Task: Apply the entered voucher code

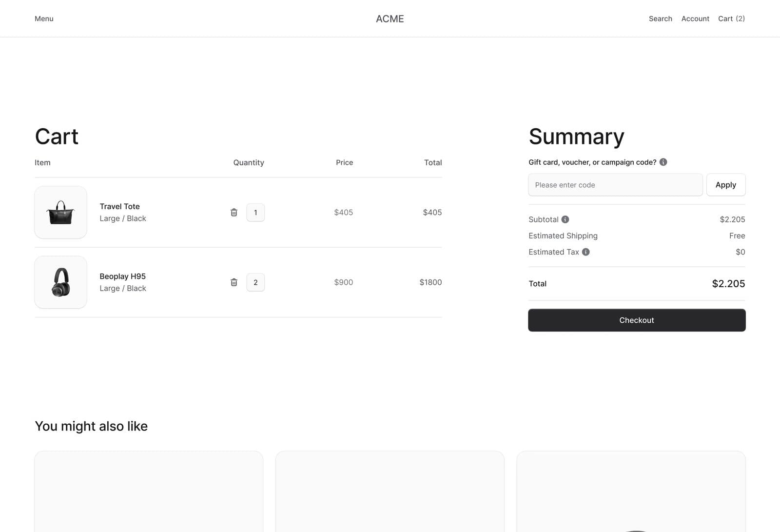Action: [726, 185]
